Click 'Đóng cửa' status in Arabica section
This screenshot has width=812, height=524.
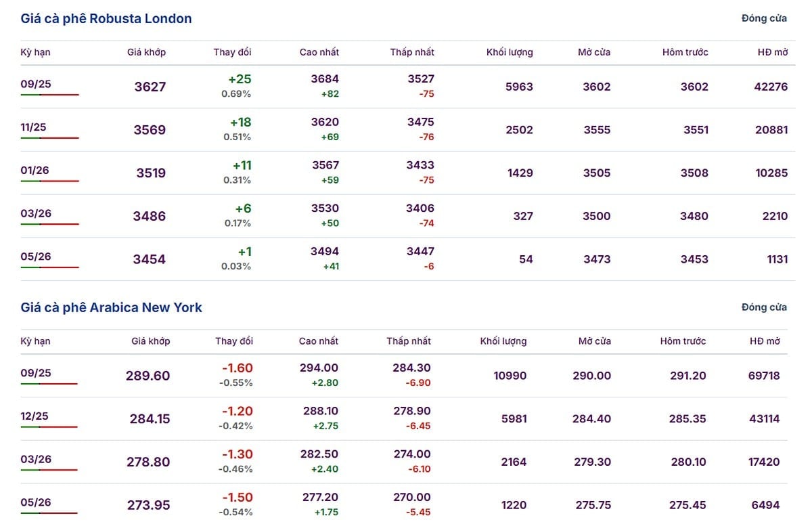tap(764, 307)
